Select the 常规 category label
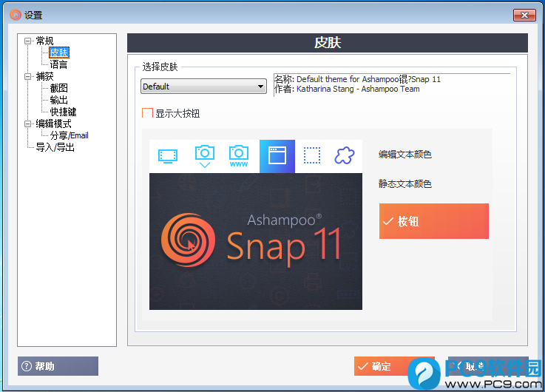545x392 pixels. tap(44, 41)
